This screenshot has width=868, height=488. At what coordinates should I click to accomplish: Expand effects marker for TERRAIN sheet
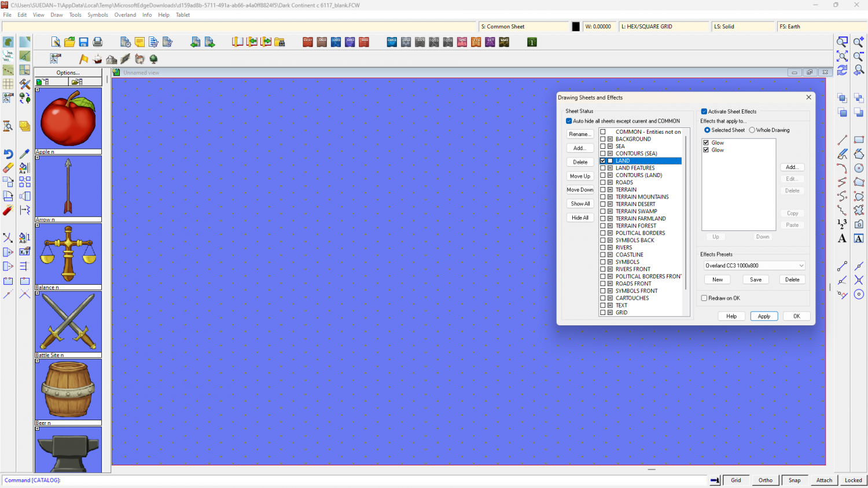(610, 190)
